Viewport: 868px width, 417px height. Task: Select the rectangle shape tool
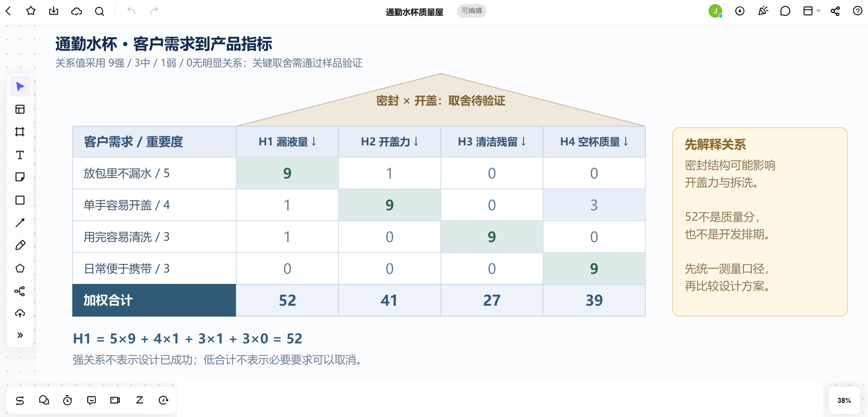pos(20,200)
